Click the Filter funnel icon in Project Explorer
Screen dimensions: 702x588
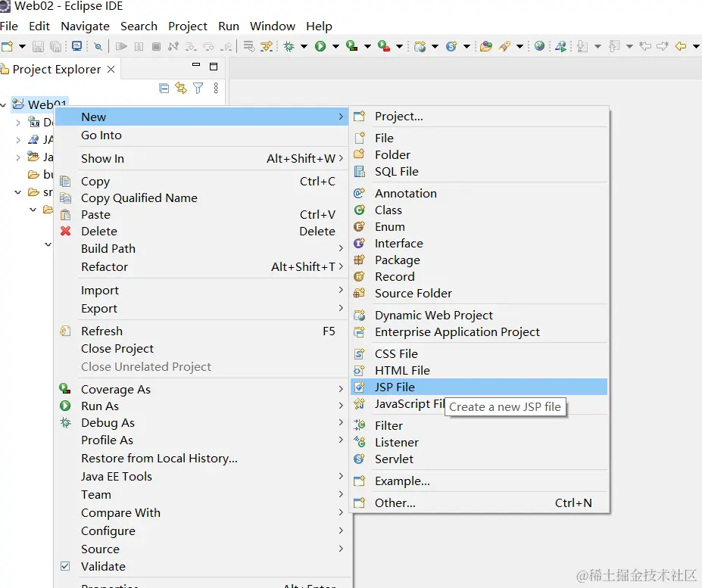point(198,88)
